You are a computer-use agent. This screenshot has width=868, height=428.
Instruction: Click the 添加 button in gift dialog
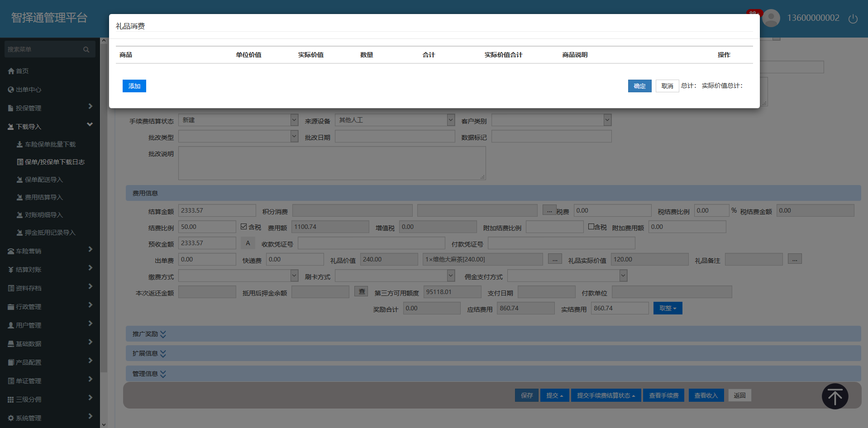point(134,86)
